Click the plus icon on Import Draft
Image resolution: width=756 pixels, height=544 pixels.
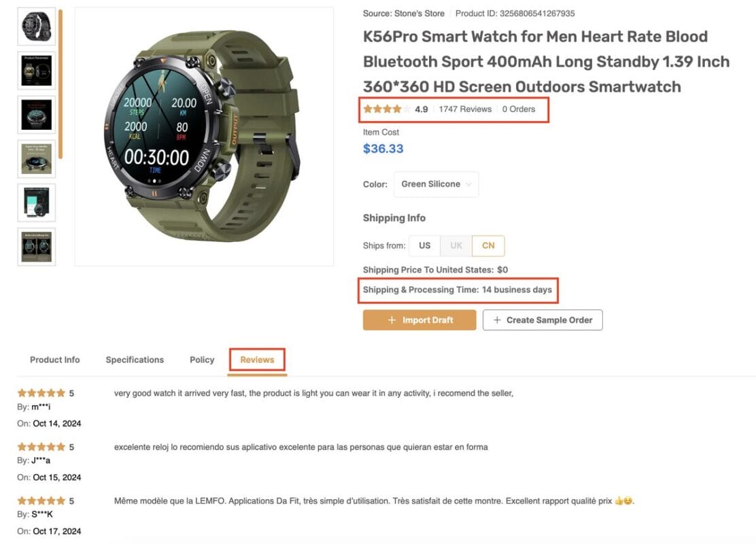(392, 320)
